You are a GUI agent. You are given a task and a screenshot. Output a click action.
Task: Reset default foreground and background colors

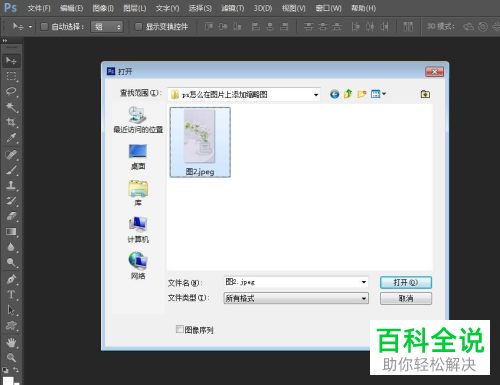click(x=6, y=370)
